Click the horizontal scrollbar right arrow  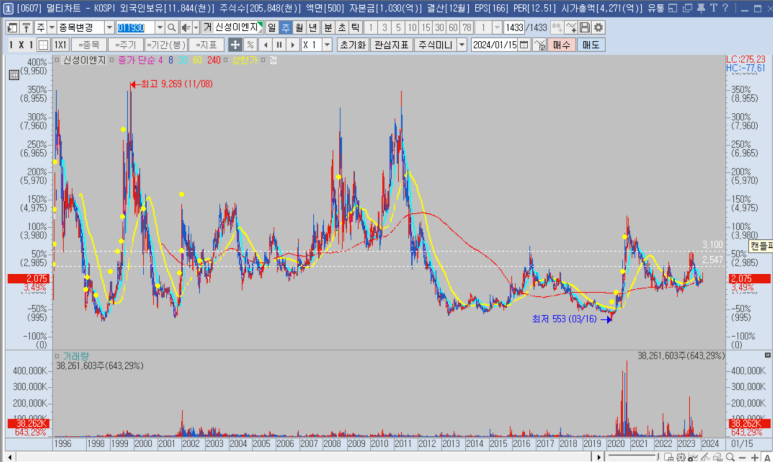tap(599, 458)
